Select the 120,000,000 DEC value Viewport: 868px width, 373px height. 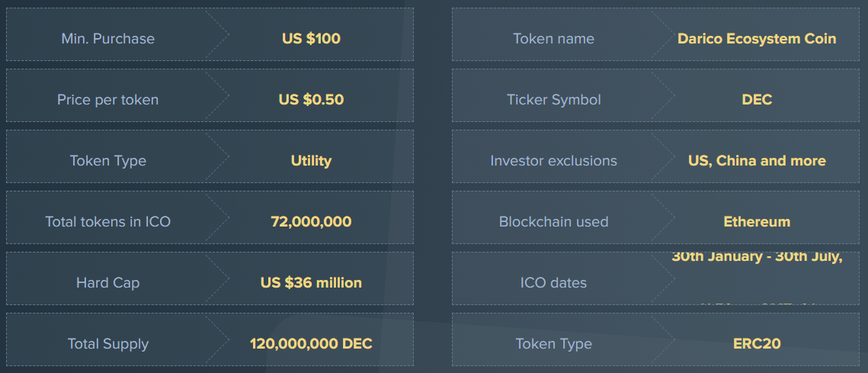click(x=311, y=343)
